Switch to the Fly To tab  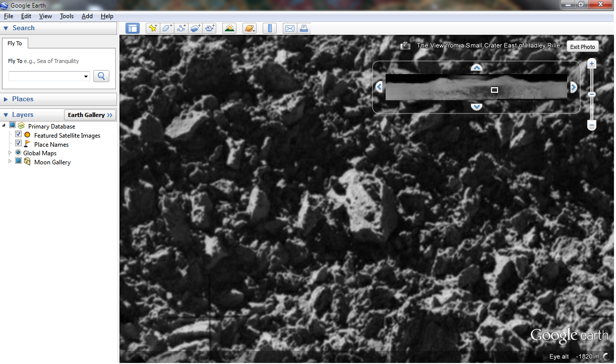pyautogui.click(x=15, y=43)
